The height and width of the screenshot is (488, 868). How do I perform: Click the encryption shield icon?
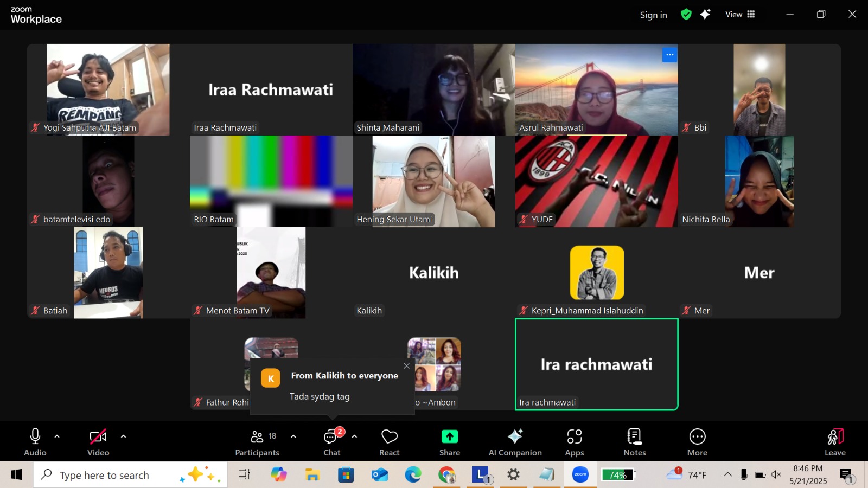coord(686,15)
